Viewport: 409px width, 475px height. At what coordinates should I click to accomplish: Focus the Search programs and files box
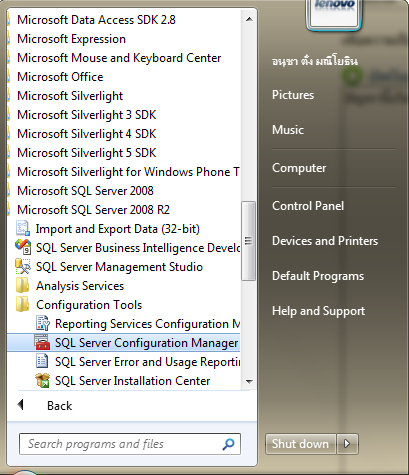[130, 444]
